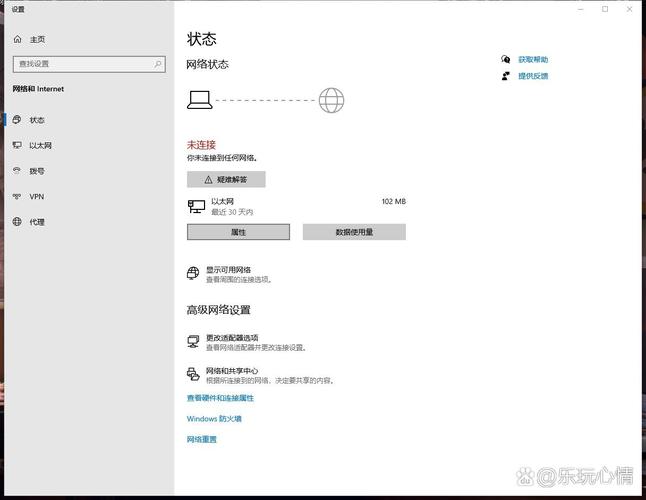Open the 提供反馈 feedback link

pyautogui.click(x=533, y=76)
